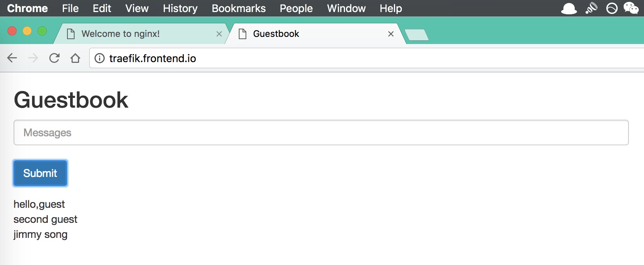The height and width of the screenshot is (265, 644).
Task: Click the circular status icon in menu bar
Action: coord(612,8)
